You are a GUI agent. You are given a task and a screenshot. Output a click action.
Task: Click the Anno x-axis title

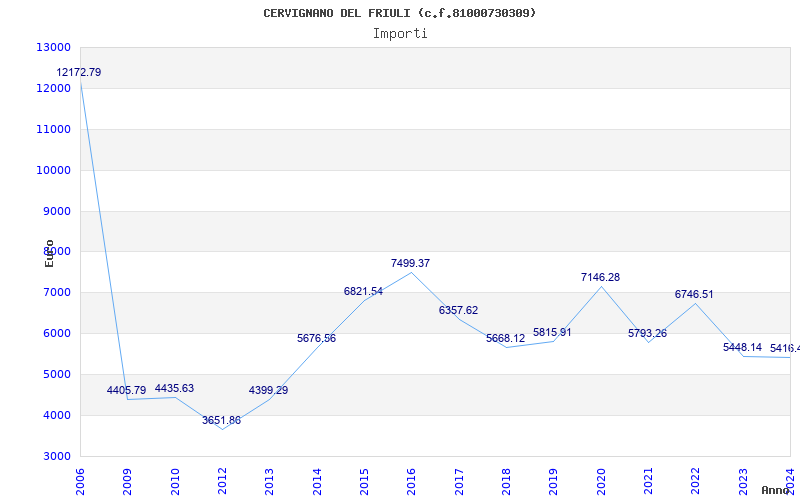(x=776, y=490)
